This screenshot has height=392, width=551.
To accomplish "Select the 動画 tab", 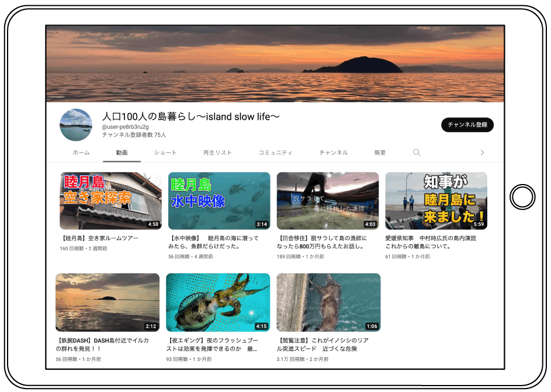I will click(x=122, y=152).
